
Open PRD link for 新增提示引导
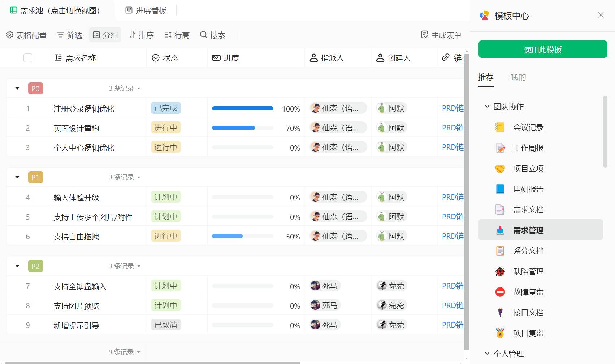click(x=453, y=325)
